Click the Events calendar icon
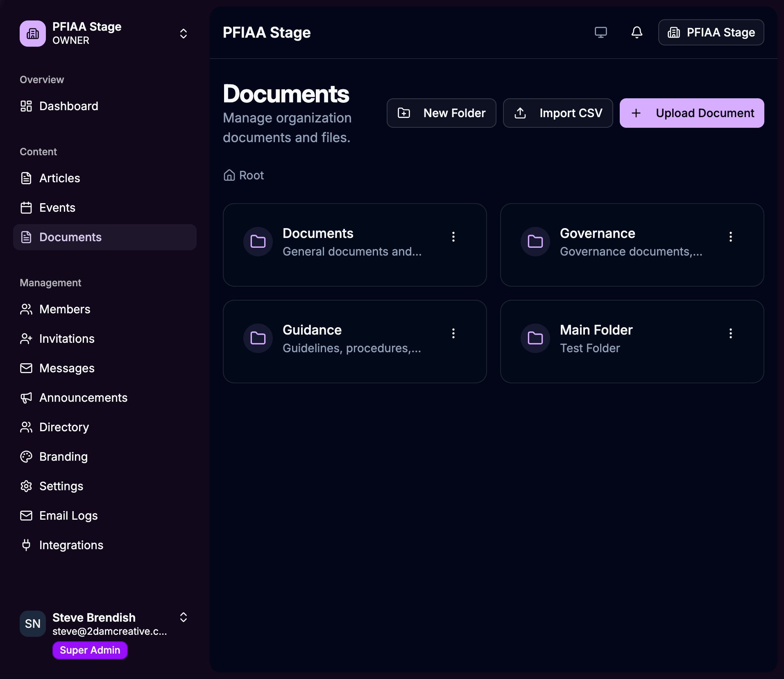The width and height of the screenshot is (784, 679). click(x=26, y=208)
